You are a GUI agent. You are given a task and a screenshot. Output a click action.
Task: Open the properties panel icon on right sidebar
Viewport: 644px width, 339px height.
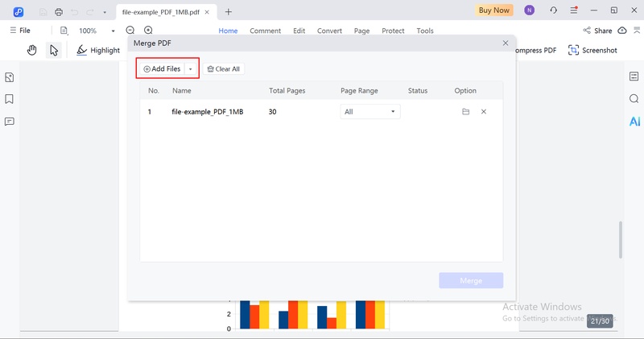tap(634, 76)
